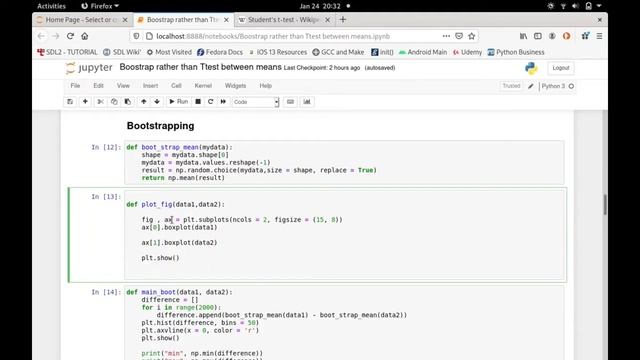Move selected cell up arrow
640x360 pixels.
[144, 102]
